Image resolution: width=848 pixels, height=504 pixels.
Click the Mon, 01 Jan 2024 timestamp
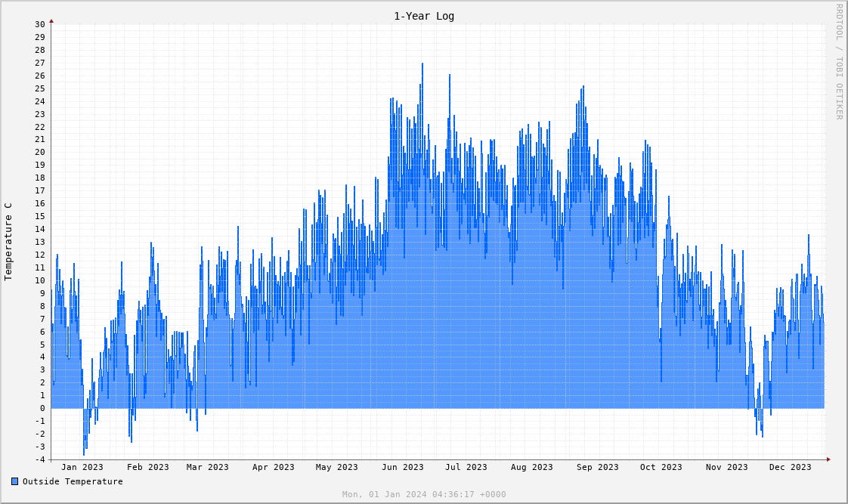pos(423,494)
